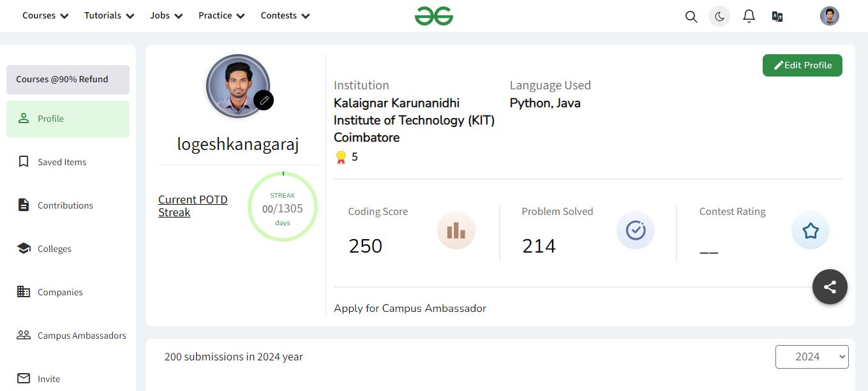Click the Problem Solved value 214
868x391 pixels.
pos(539,246)
